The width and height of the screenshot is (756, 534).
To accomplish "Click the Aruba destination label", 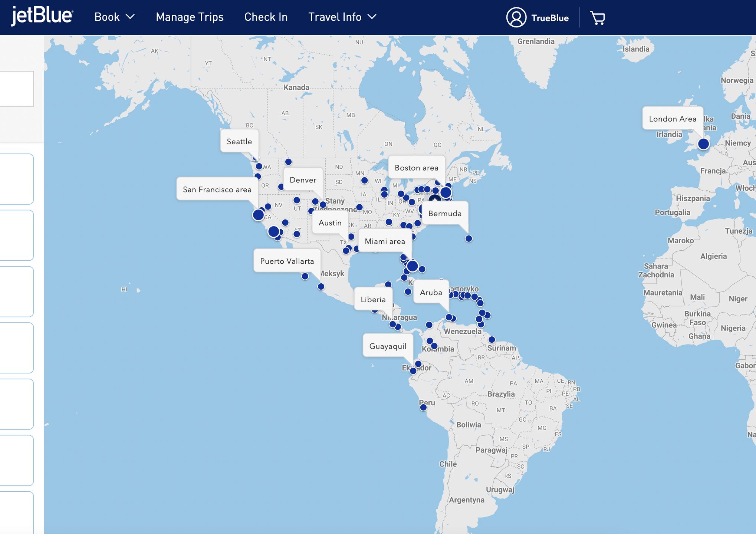I will tap(431, 292).
